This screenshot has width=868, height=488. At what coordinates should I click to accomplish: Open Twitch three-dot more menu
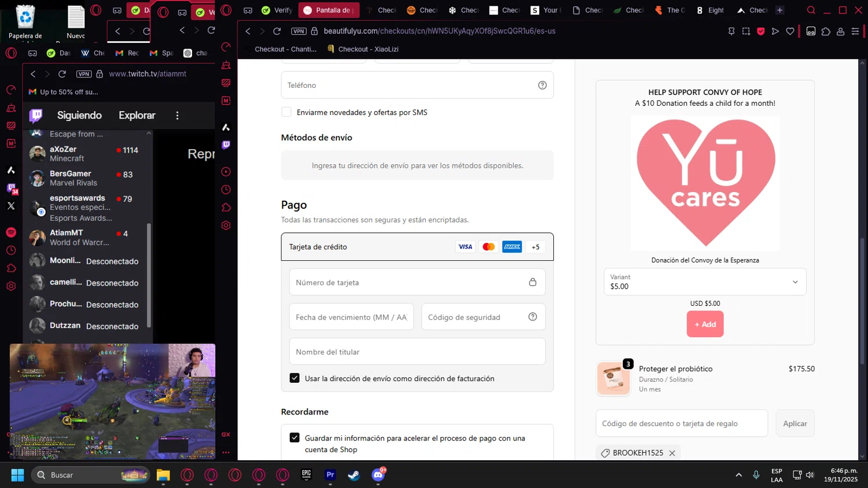(178, 116)
